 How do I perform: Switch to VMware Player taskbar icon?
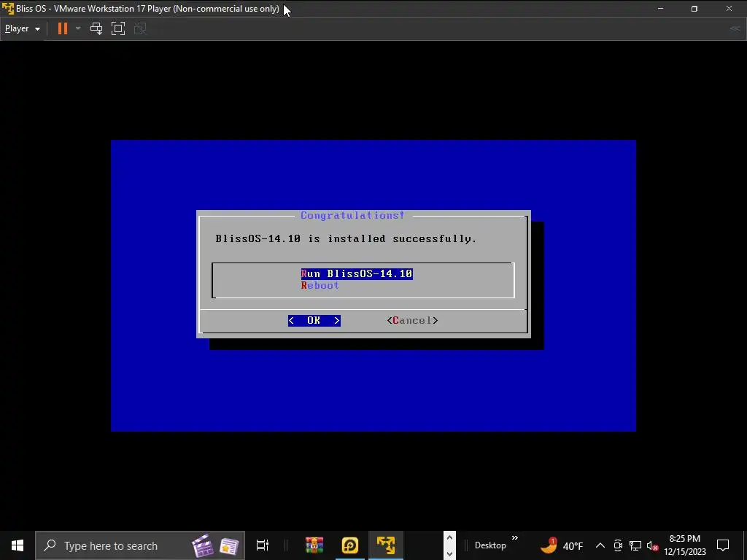click(386, 545)
